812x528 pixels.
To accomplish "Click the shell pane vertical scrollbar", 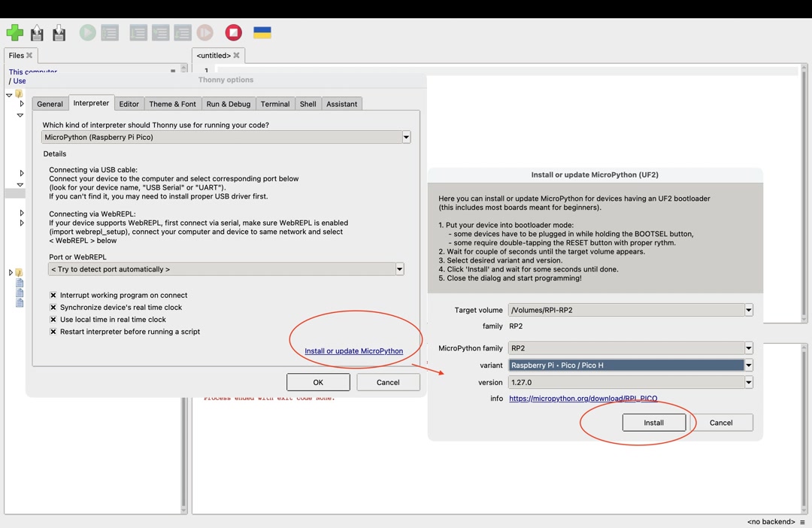I will [804, 427].
